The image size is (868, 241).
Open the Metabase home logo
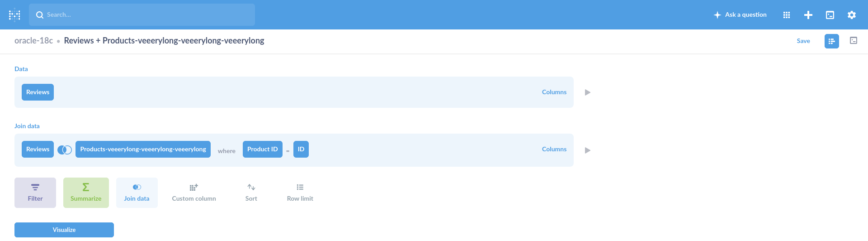[14, 15]
